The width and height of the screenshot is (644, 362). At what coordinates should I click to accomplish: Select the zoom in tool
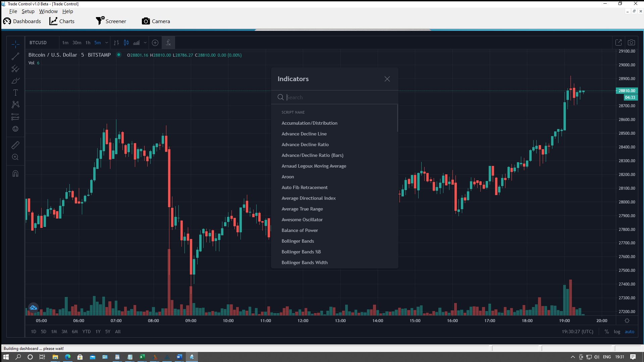(x=15, y=157)
